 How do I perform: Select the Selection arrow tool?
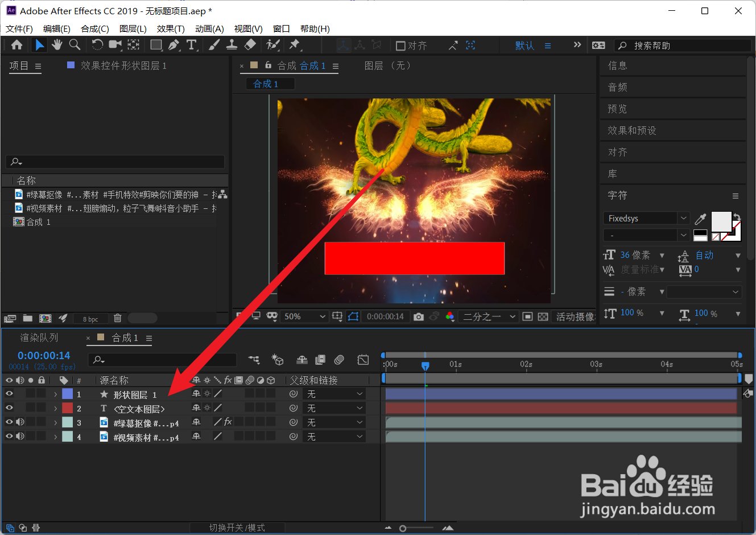pos(39,45)
